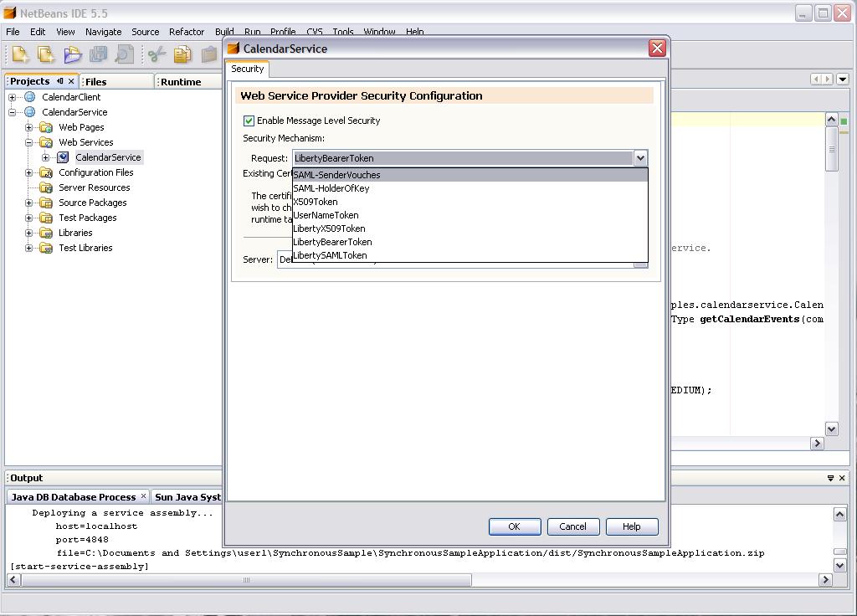
Task: Open the Edit menu
Action: 38,32
